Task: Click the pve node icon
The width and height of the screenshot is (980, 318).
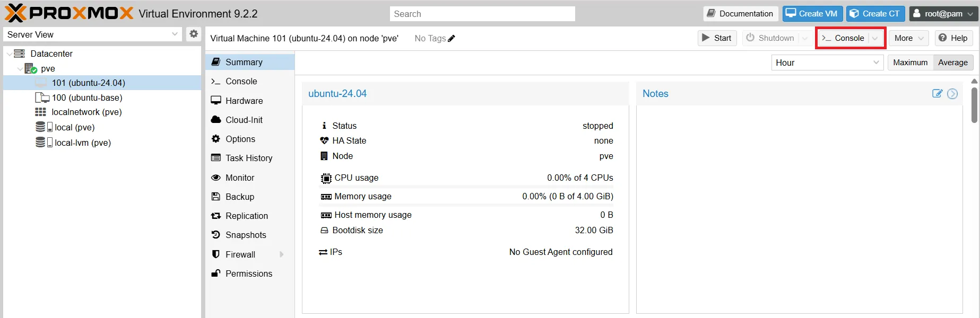Action: [x=31, y=68]
